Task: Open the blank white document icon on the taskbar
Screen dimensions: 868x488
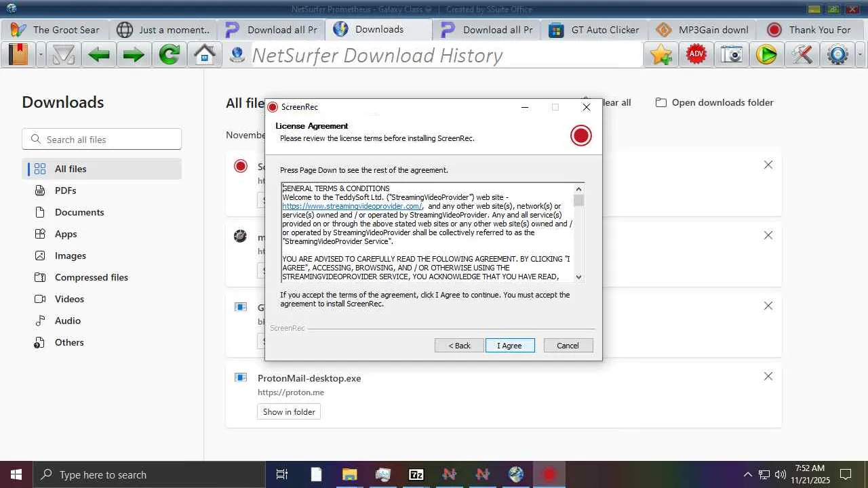Action: coord(316,474)
